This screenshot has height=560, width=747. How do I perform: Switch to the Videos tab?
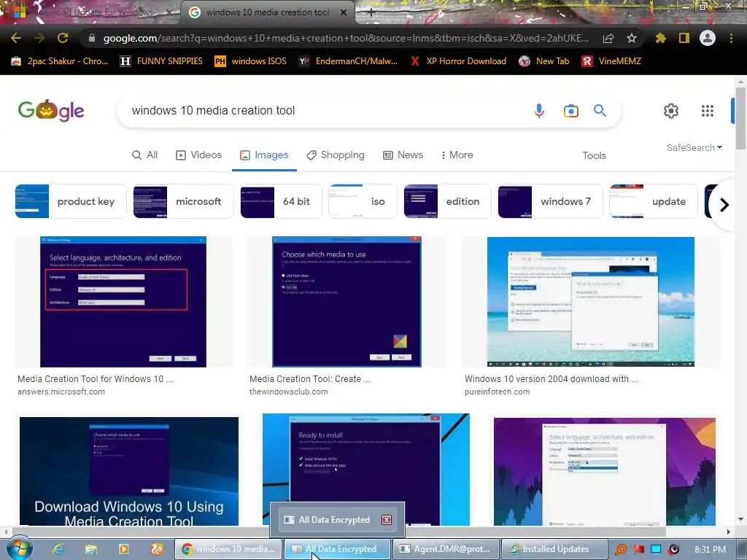tap(198, 155)
